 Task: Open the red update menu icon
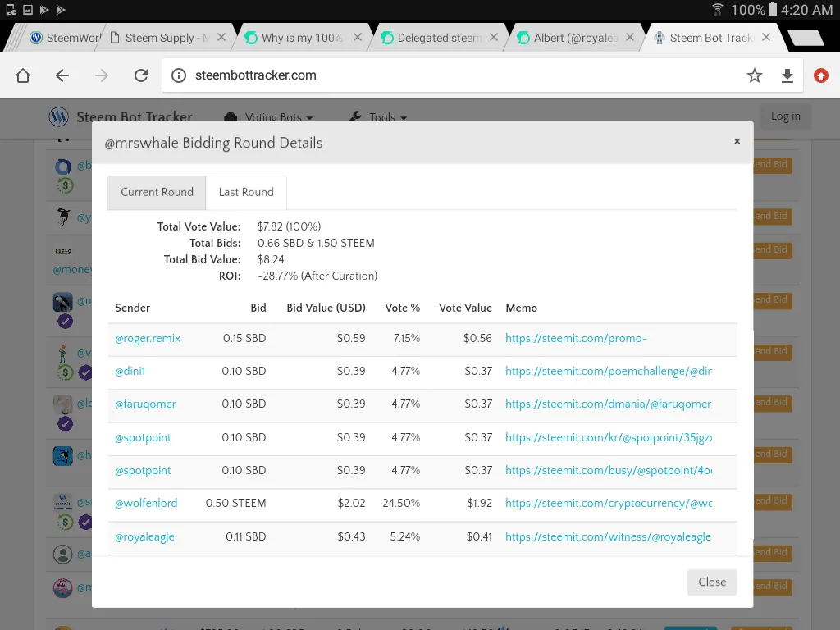820,75
